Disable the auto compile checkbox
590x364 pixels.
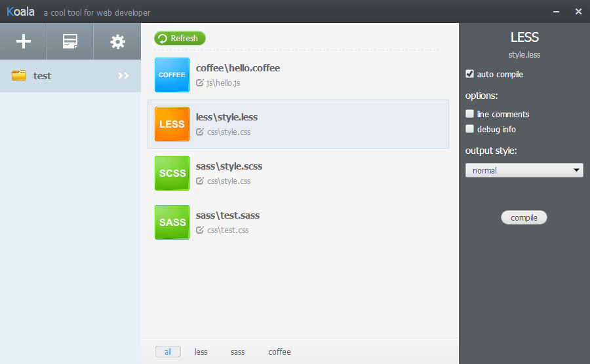[469, 74]
